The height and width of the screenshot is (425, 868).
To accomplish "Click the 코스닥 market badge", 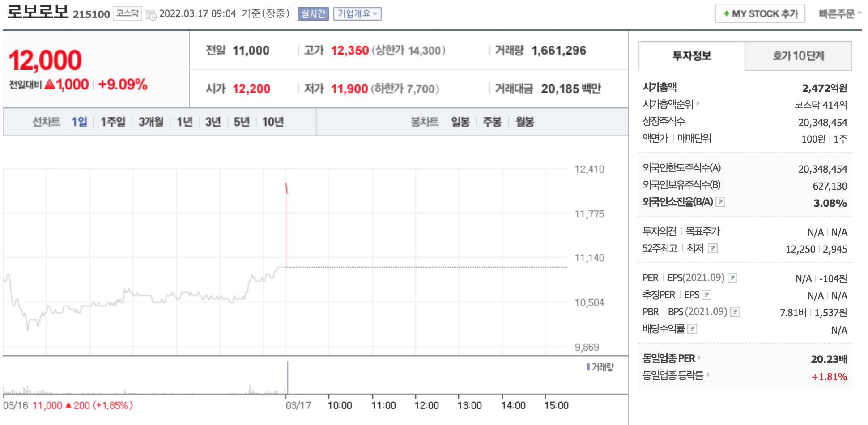I will pyautogui.click(x=128, y=13).
